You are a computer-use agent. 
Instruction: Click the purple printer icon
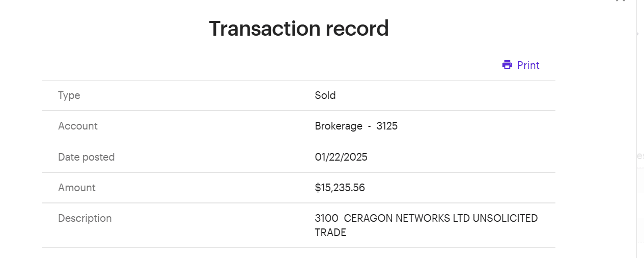point(507,65)
